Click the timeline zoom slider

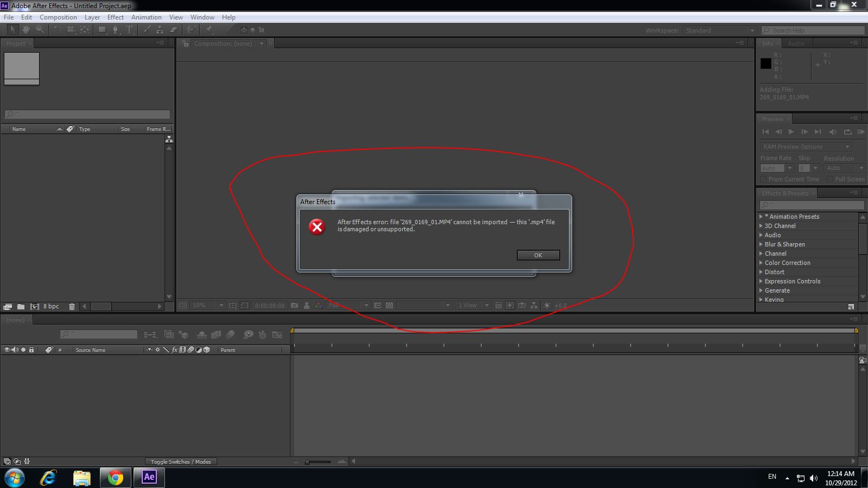(318, 462)
